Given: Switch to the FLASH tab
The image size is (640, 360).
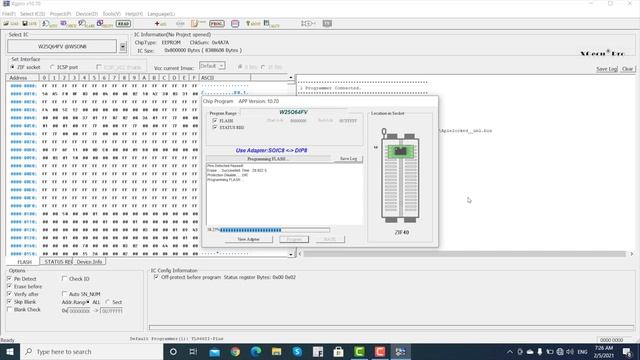Looking at the screenshot, I should coord(24,262).
